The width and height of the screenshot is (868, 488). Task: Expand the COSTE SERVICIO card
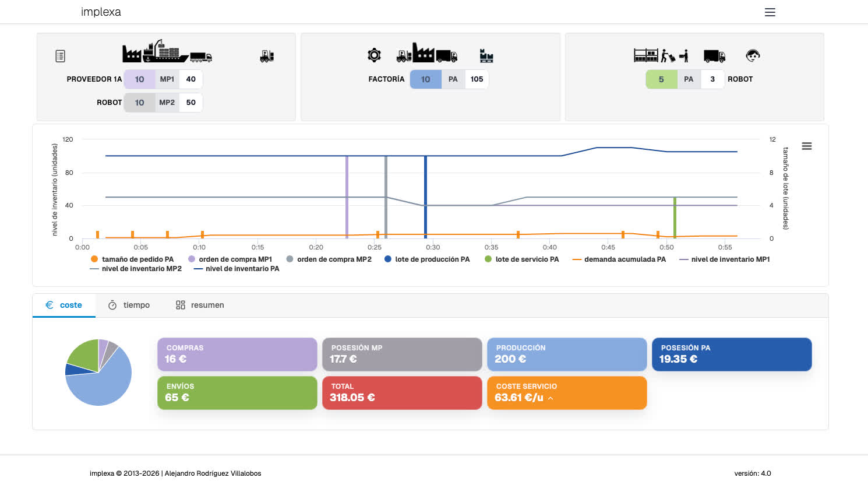click(551, 398)
